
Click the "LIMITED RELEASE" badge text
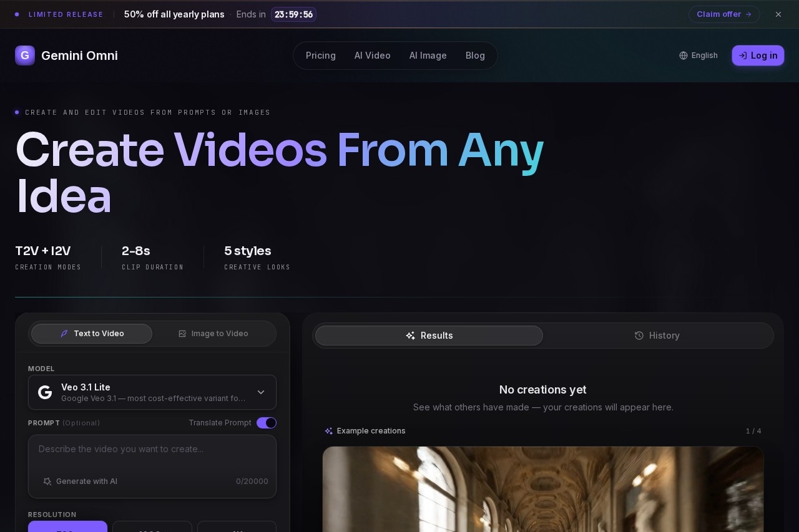(x=66, y=14)
